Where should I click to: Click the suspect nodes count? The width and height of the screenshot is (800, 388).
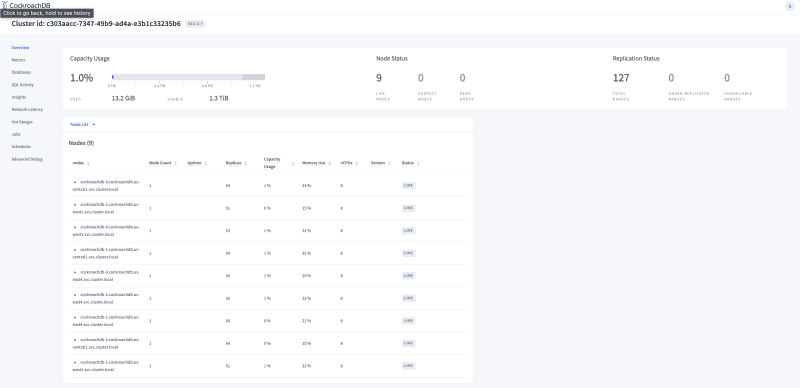click(x=421, y=78)
